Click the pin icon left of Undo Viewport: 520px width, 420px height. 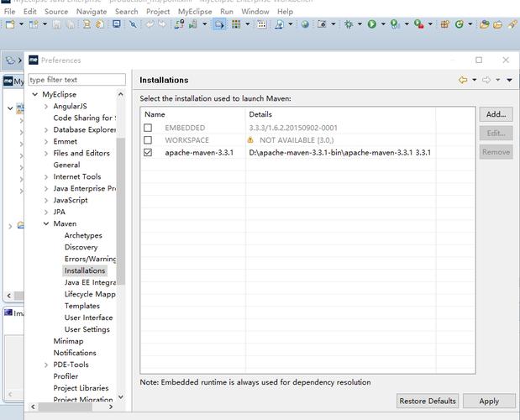pos(133,24)
